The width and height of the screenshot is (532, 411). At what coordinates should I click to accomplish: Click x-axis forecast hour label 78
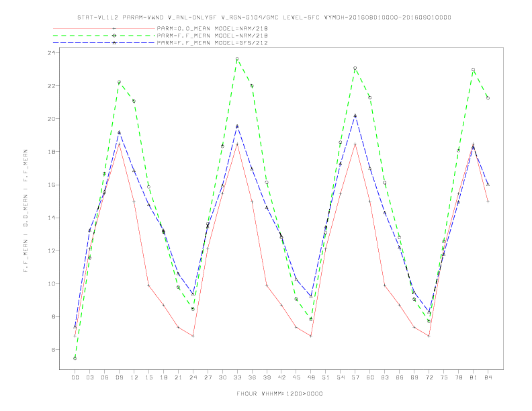pyautogui.click(x=459, y=377)
